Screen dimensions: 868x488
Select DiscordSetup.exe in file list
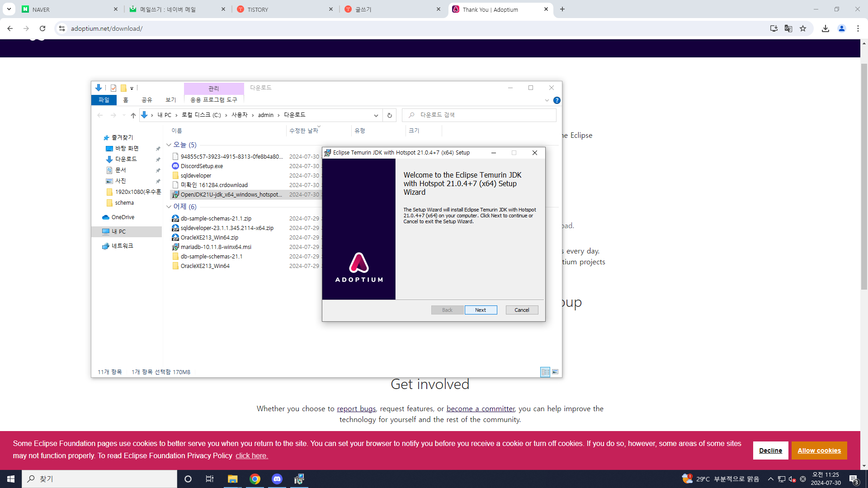202,166
